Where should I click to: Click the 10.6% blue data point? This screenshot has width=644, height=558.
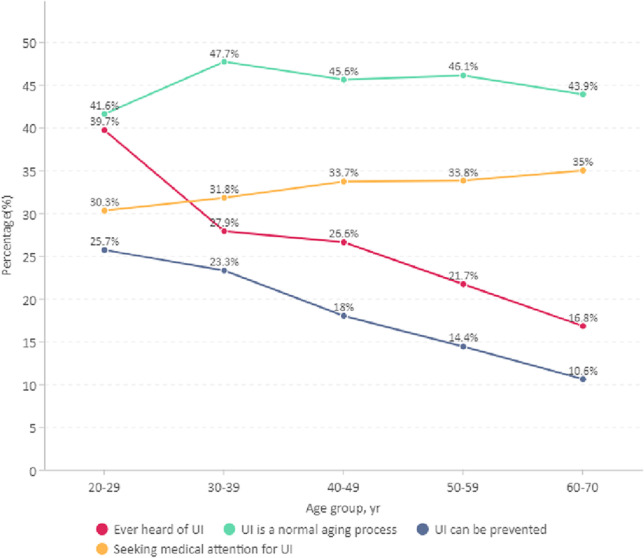tap(583, 379)
